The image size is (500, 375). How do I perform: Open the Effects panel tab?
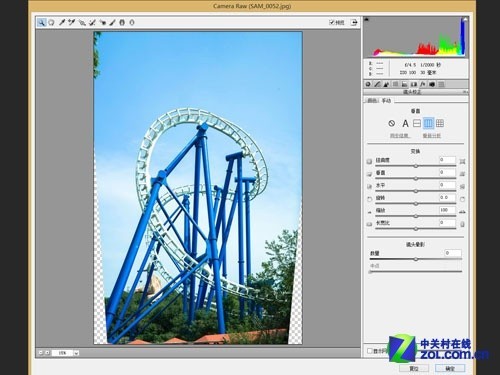(423, 84)
